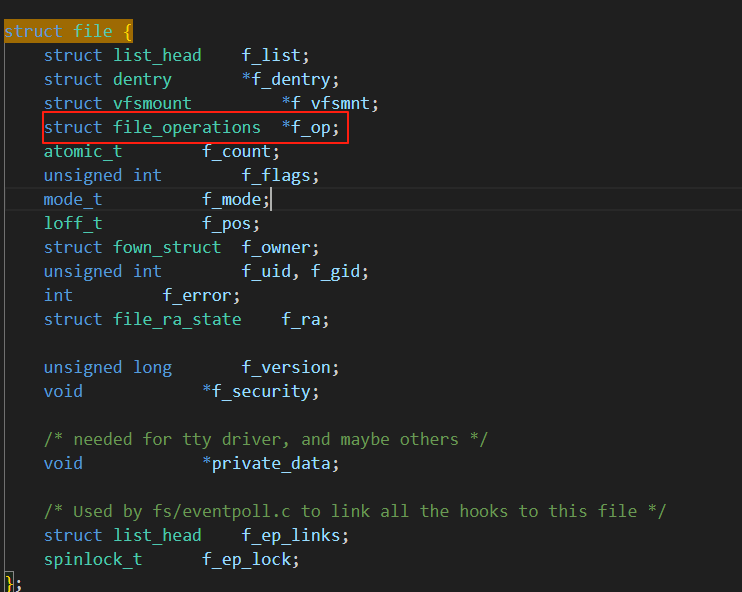The image size is (742, 592).
Task: Click the f_flags member
Action: [276, 176]
